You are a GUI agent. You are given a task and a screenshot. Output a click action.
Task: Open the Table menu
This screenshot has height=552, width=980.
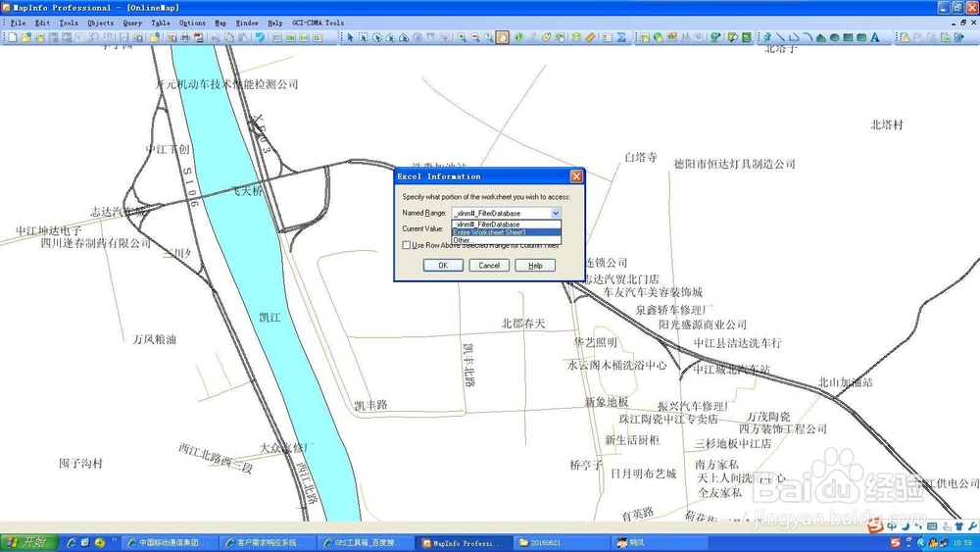161,23
